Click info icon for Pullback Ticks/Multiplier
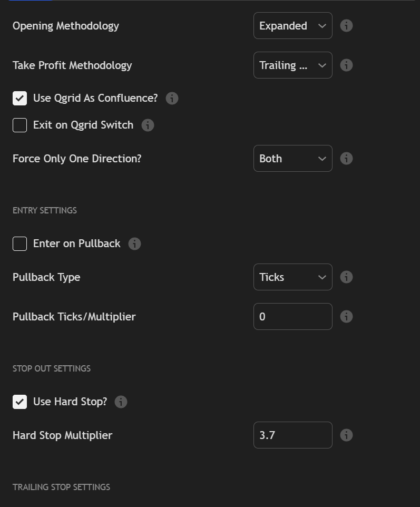 (346, 317)
